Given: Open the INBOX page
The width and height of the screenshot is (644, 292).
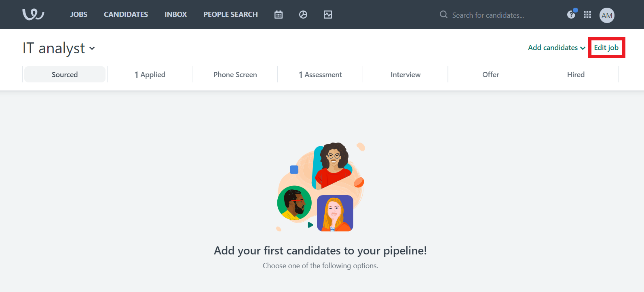Looking at the screenshot, I should point(175,15).
